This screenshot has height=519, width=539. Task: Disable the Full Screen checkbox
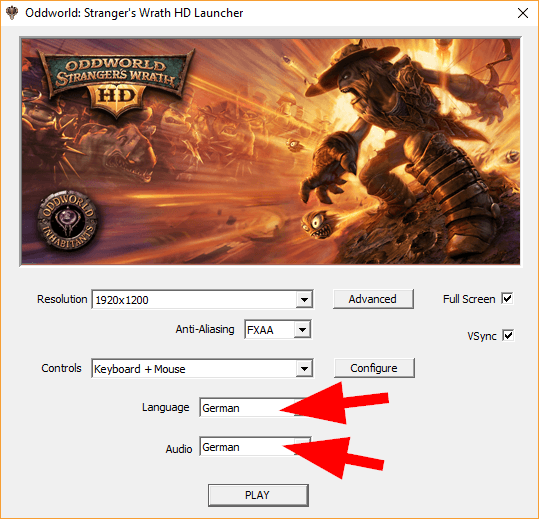[507, 298]
